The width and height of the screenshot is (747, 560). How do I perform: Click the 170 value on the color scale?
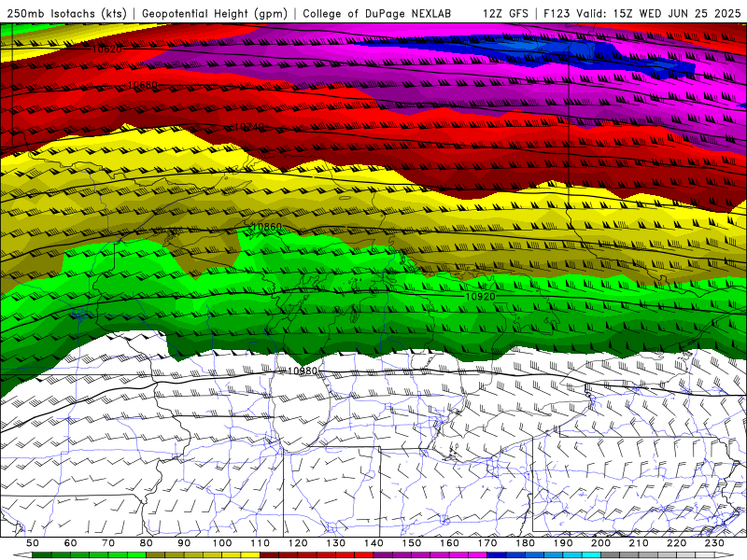[486, 543]
